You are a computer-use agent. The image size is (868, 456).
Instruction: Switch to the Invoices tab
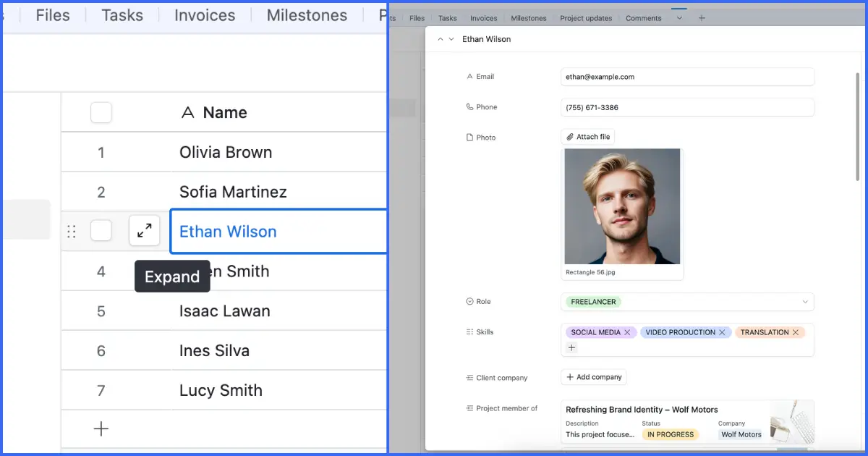pos(204,14)
